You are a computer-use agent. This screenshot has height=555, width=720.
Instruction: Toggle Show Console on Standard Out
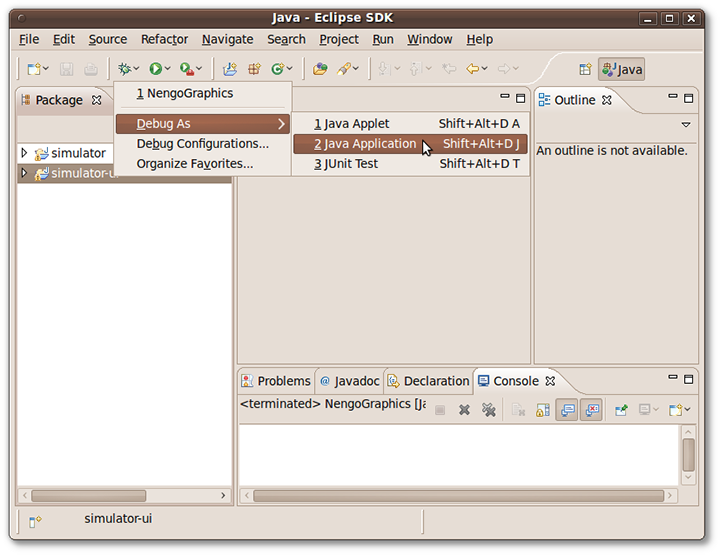[568, 409]
